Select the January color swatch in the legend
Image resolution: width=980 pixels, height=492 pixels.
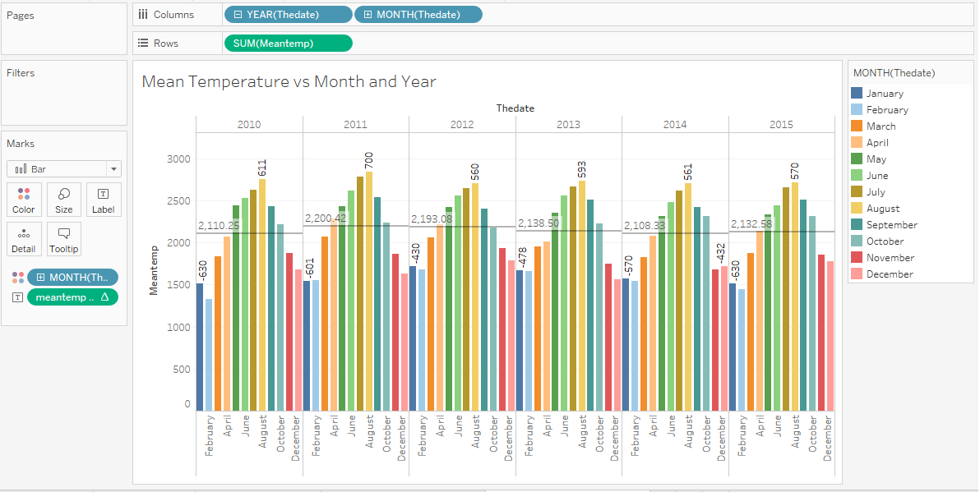pos(857,94)
